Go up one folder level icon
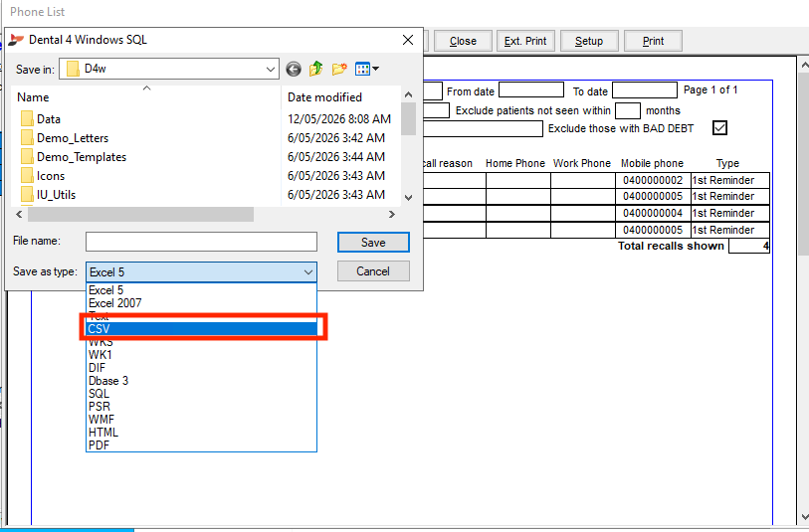Image resolution: width=809 pixels, height=532 pixels. (x=315, y=69)
